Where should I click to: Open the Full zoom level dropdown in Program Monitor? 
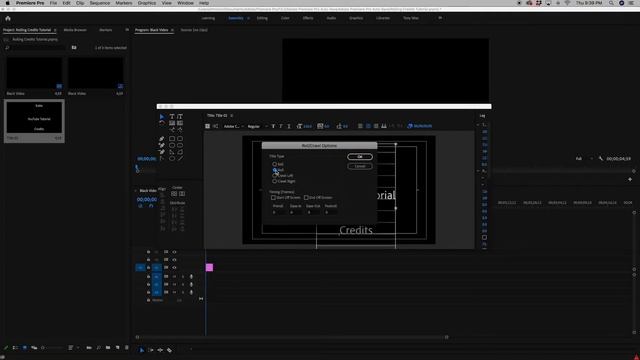coord(584,158)
